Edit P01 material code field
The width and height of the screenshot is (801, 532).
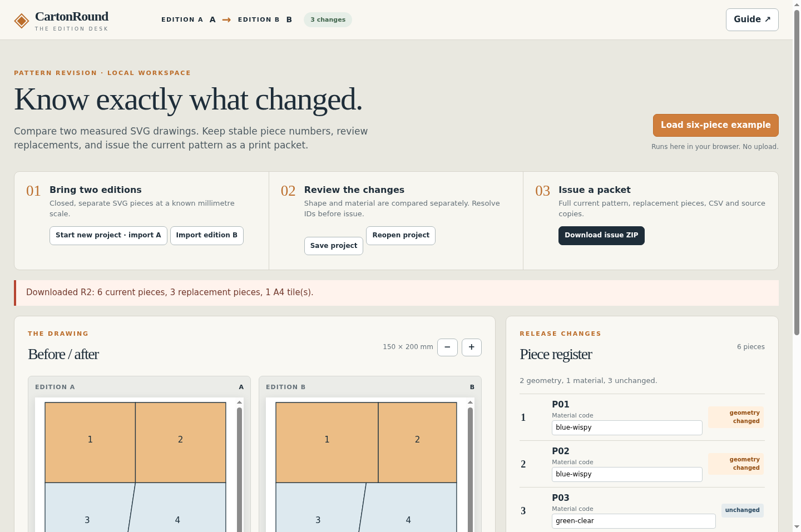pos(627,427)
